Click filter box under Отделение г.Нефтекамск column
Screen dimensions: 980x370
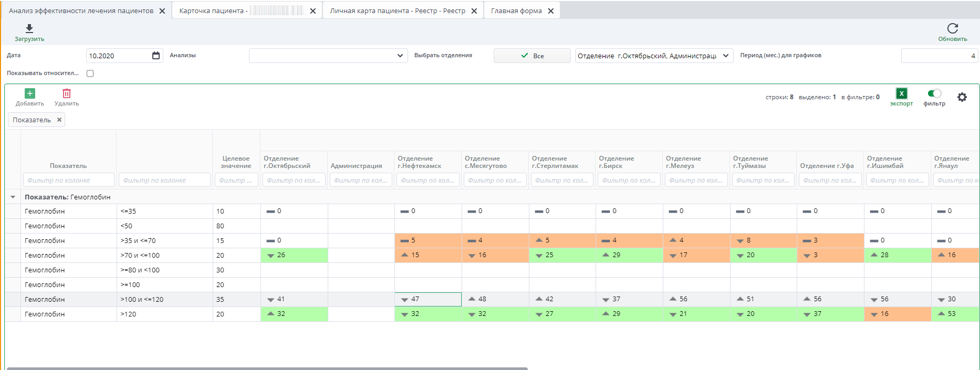(x=428, y=180)
